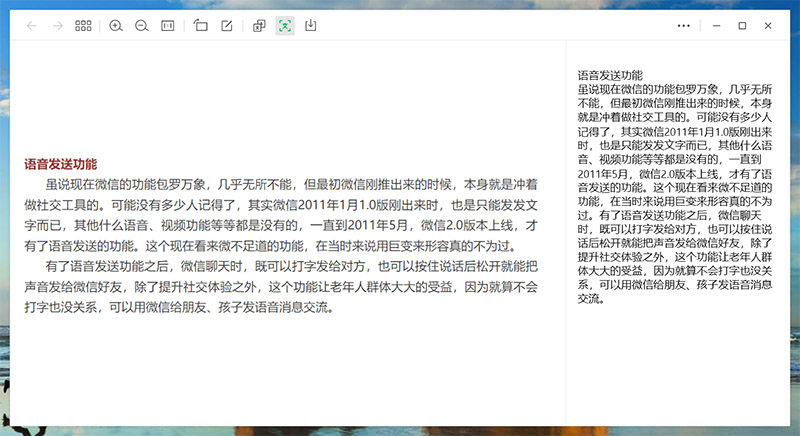Click extracted title 语音发送功能 in right panel
800x436 pixels.
(610, 75)
